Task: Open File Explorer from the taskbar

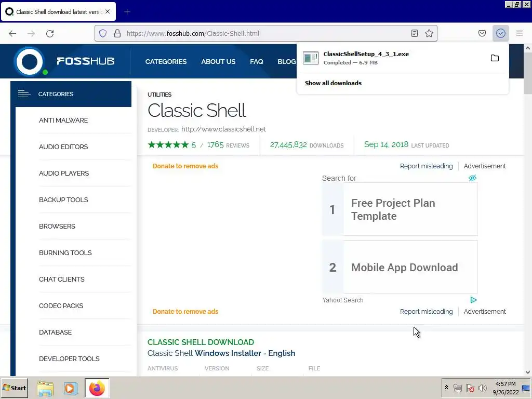Action: (45, 388)
